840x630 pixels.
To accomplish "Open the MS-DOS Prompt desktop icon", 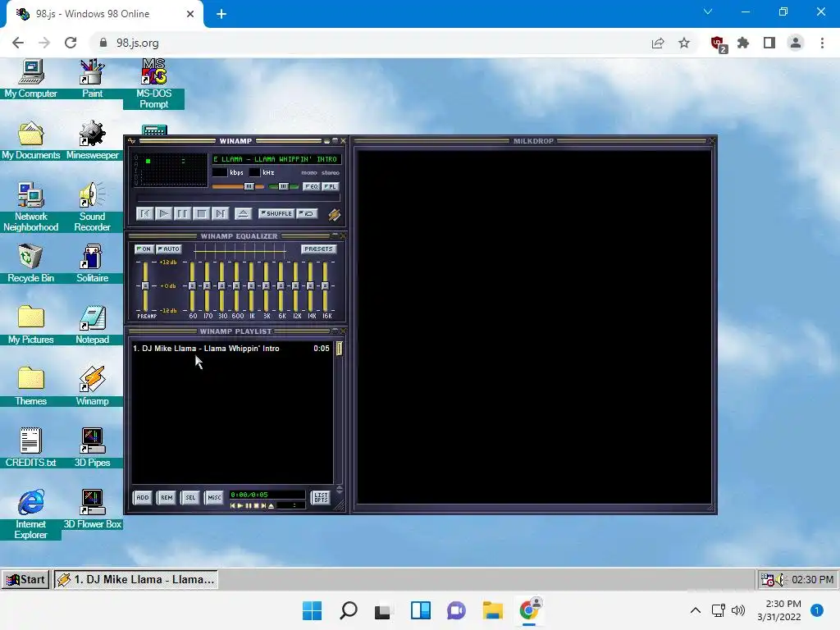I will tap(153, 84).
